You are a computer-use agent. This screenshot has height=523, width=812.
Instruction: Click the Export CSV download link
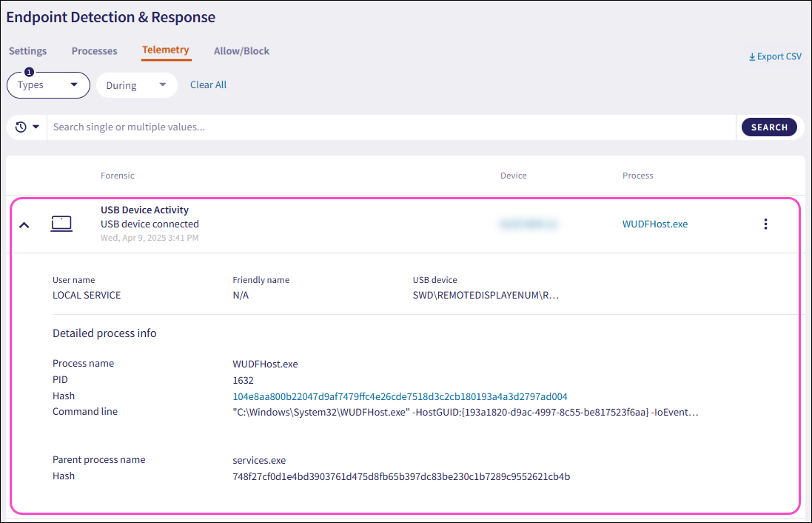(x=775, y=56)
